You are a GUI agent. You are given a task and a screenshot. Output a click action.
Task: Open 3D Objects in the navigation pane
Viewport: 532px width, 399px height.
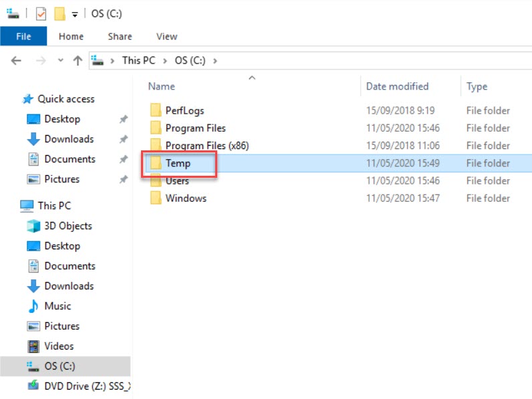pyautogui.click(x=68, y=226)
